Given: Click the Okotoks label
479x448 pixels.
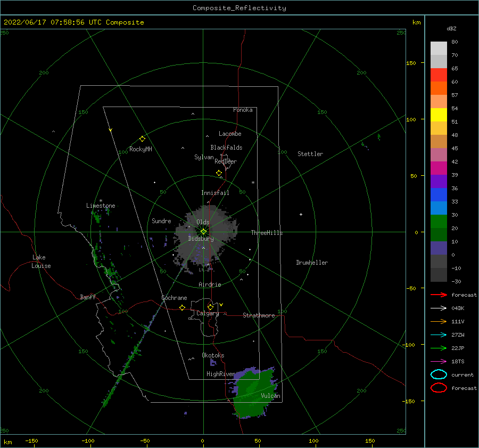Looking at the screenshot, I should [213, 355].
